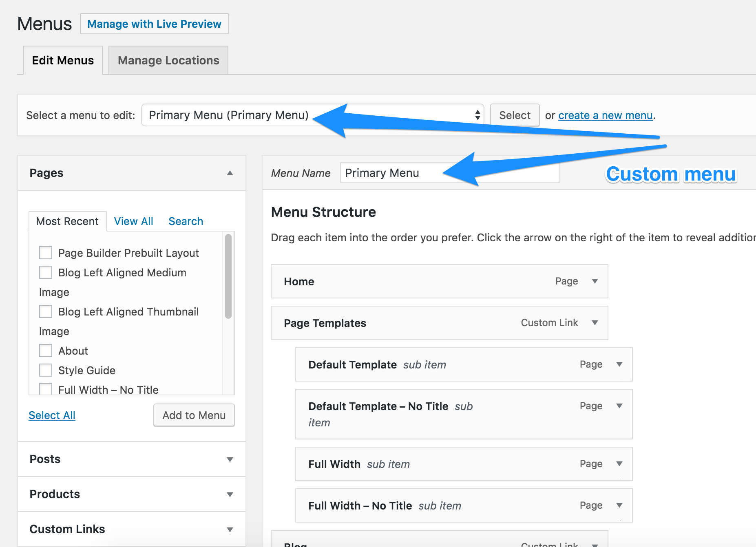Viewport: 756px width, 547px height.
Task: Expand the Posts section
Action: 230,459
